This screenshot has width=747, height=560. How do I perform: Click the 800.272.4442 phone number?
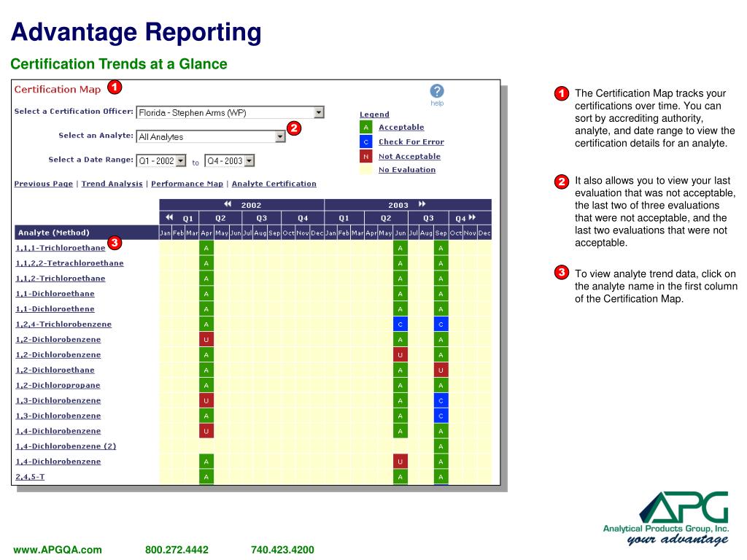click(x=177, y=550)
